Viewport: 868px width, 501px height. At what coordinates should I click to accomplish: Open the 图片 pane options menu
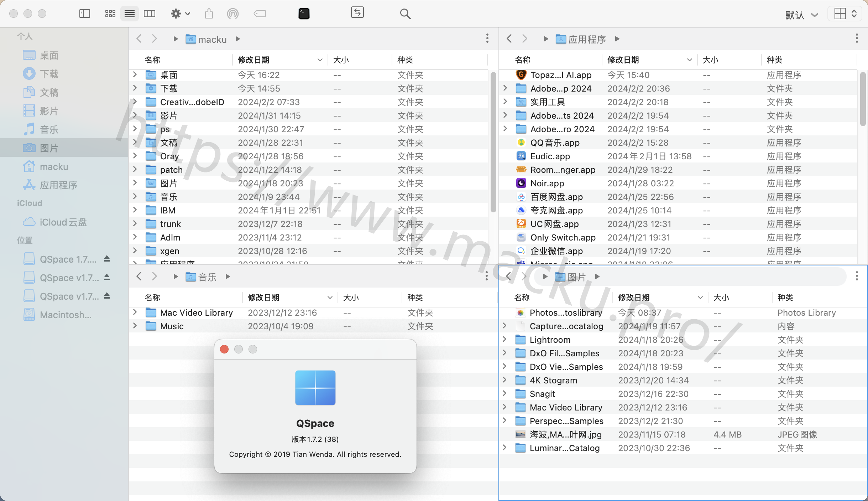click(857, 276)
